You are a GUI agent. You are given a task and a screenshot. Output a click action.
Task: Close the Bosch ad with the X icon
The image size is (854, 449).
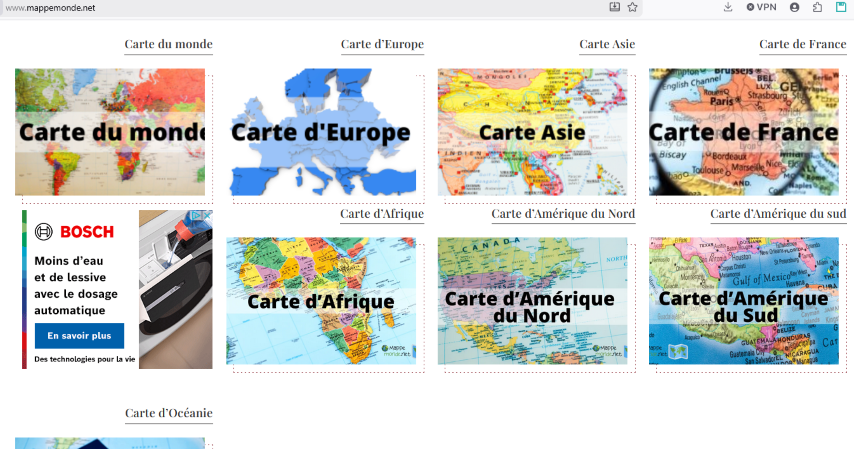pyautogui.click(x=208, y=215)
